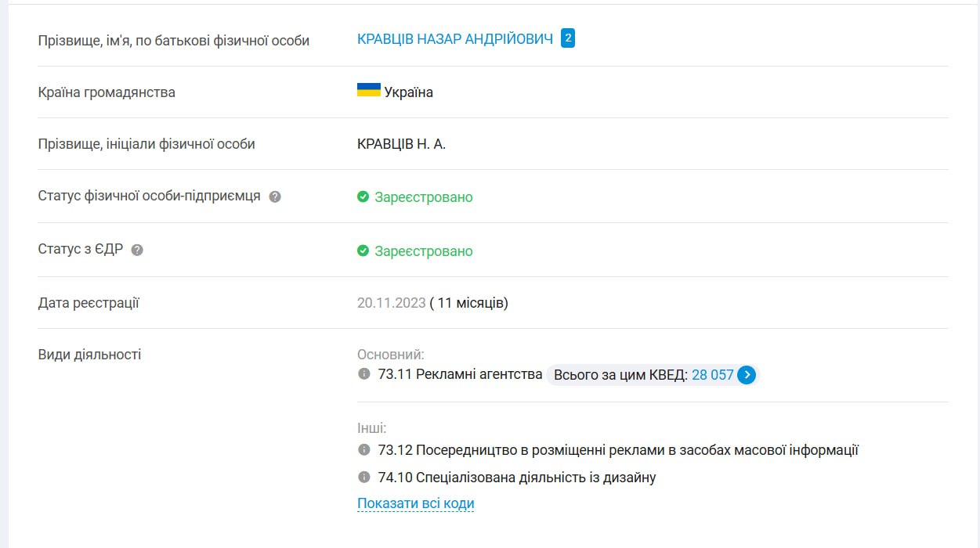This screenshot has width=980, height=548.
Task: Open the КРАВЦІВ НАЗАР АНДРІЙОВИЧ name link
Action: pyautogui.click(x=455, y=39)
